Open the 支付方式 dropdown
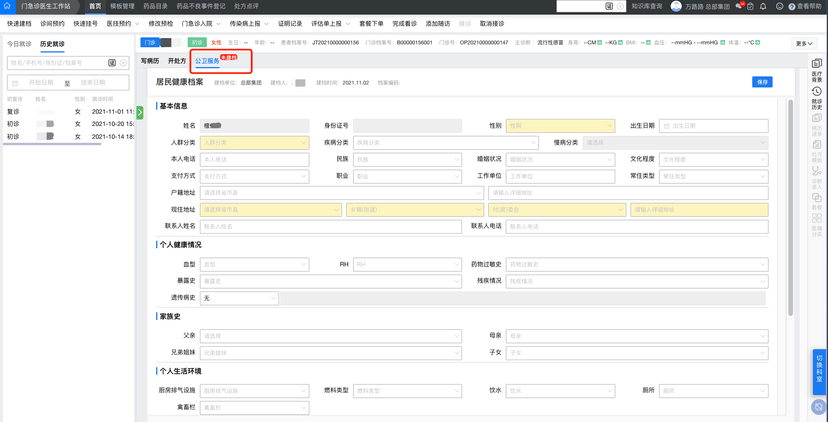828x422 pixels. click(255, 176)
